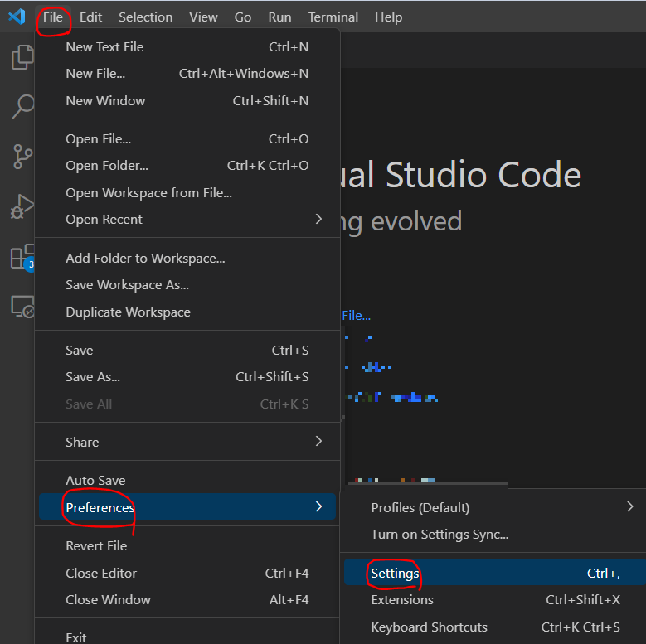Choose Open File... entry
The height and width of the screenshot is (644, 646).
(x=187, y=139)
